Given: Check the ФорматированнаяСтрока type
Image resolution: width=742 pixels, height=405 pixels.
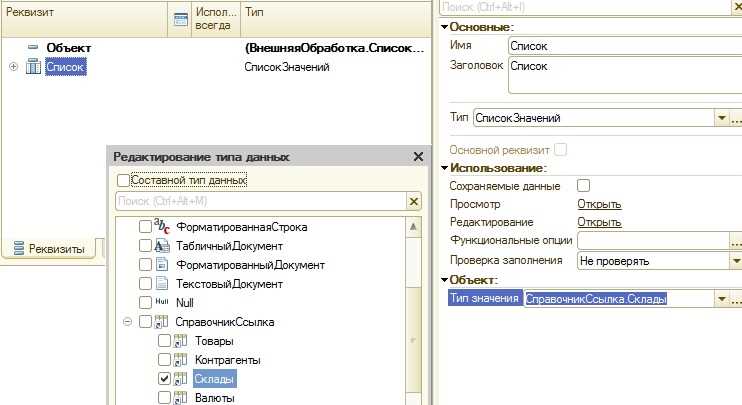Looking at the screenshot, I should [x=145, y=227].
